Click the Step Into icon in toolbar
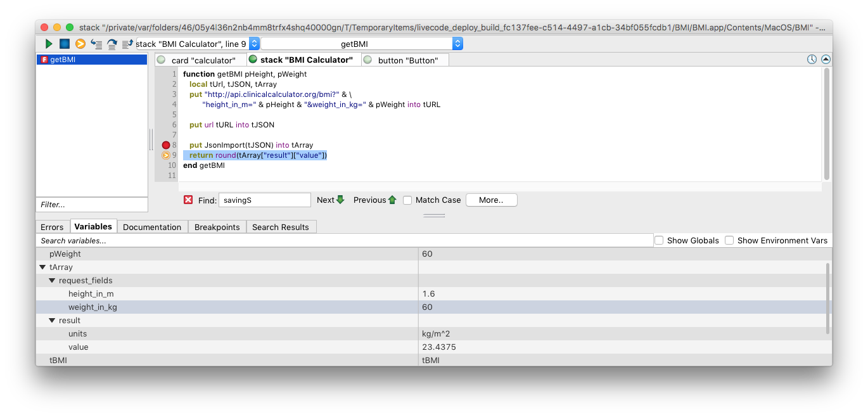 click(96, 44)
